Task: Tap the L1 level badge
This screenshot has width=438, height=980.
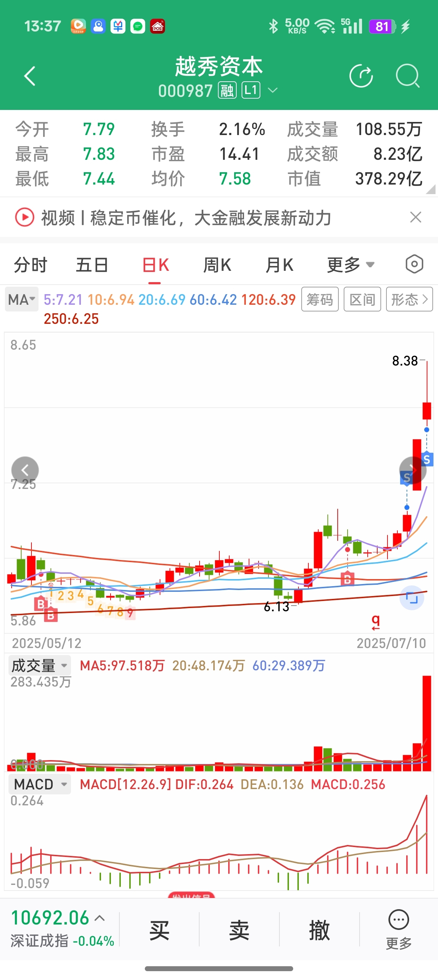Action: click(x=251, y=91)
